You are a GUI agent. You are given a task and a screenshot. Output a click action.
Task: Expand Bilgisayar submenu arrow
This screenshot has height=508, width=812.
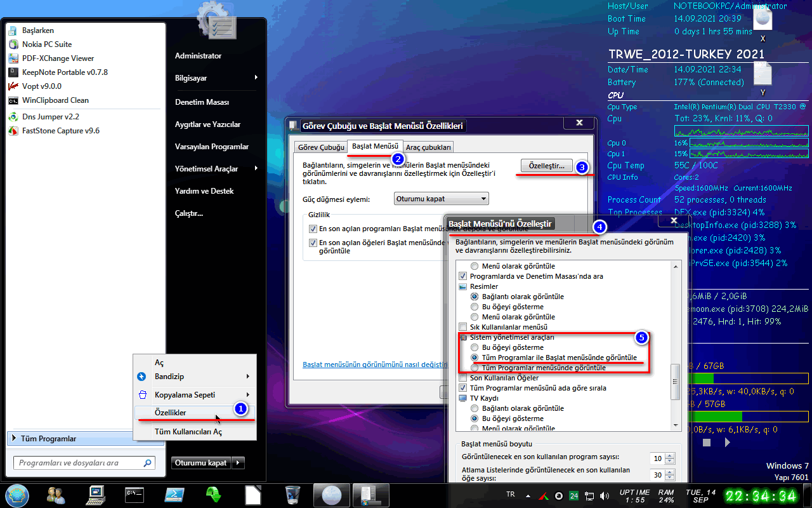(x=256, y=77)
